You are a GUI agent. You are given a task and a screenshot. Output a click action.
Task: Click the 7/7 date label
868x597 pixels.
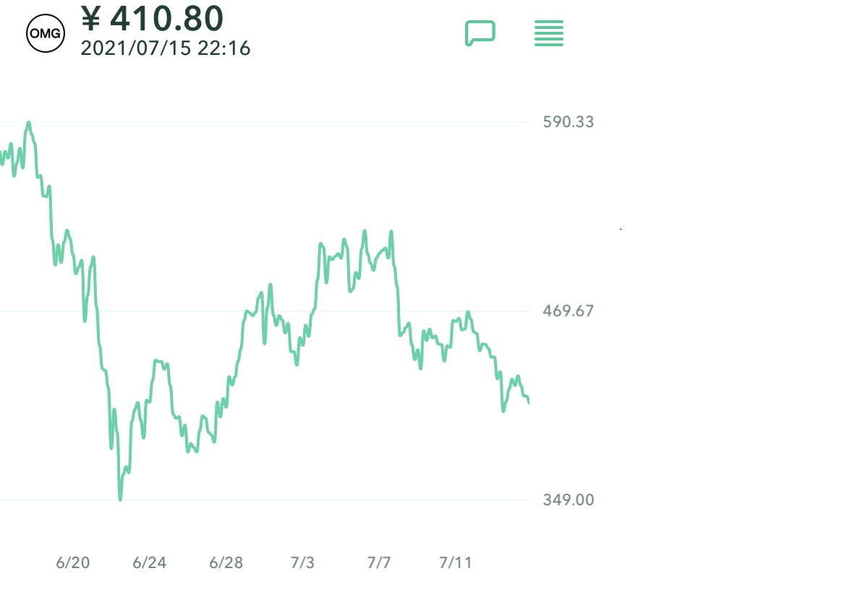click(379, 563)
